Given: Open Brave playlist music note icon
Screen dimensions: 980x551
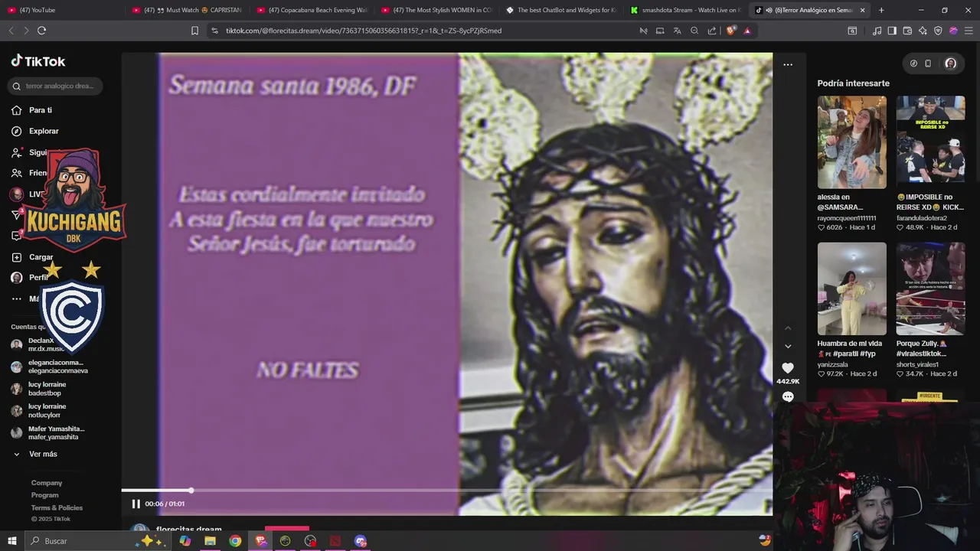Looking at the screenshot, I should (x=877, y=31).
